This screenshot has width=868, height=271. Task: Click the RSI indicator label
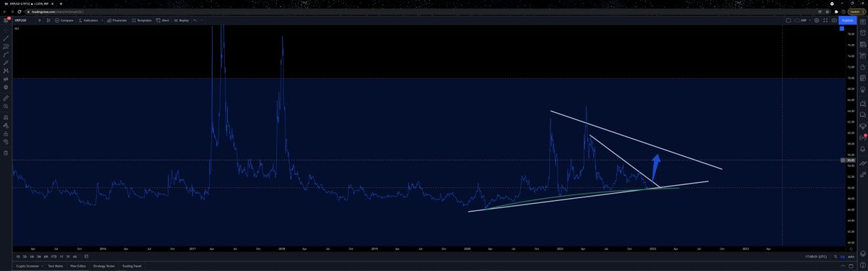click(17, 29)
